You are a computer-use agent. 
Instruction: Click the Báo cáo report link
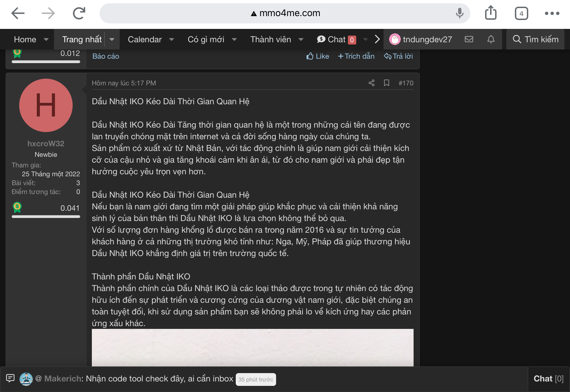(106, 56)
